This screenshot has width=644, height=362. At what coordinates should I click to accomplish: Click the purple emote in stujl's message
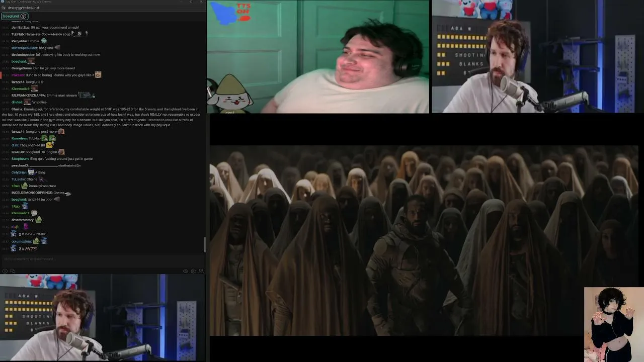(x=26, y=227)
